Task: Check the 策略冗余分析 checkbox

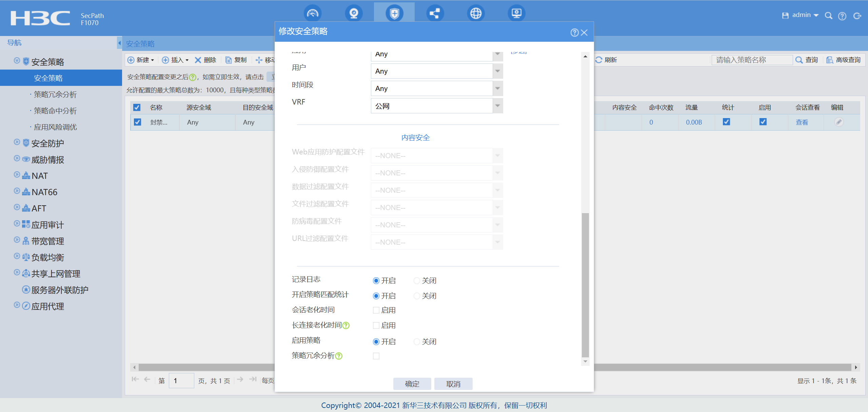Action: coord(376,356)
